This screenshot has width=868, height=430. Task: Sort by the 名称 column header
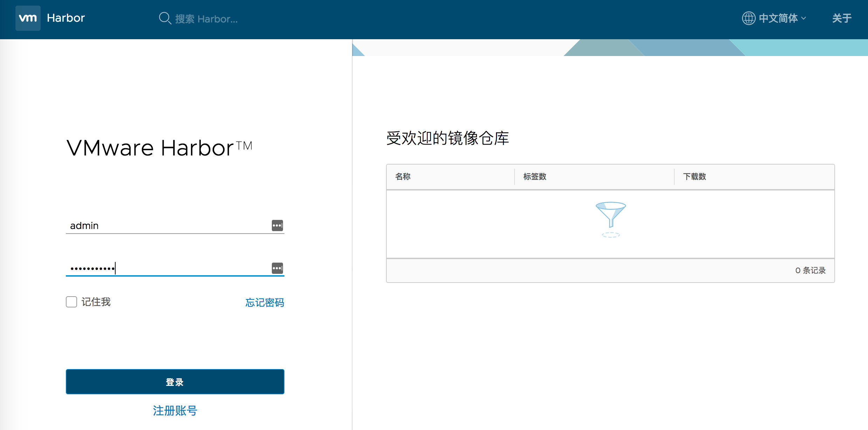tap(403, 176)
